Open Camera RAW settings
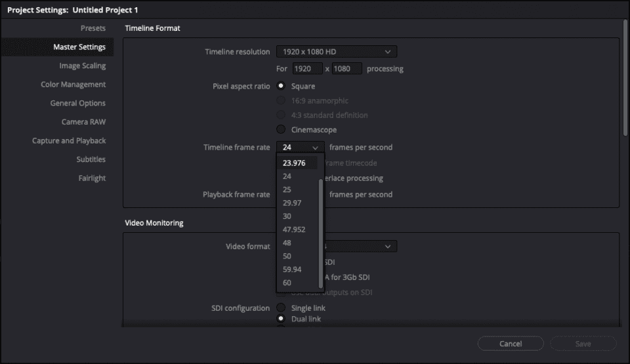 [83, 122]
